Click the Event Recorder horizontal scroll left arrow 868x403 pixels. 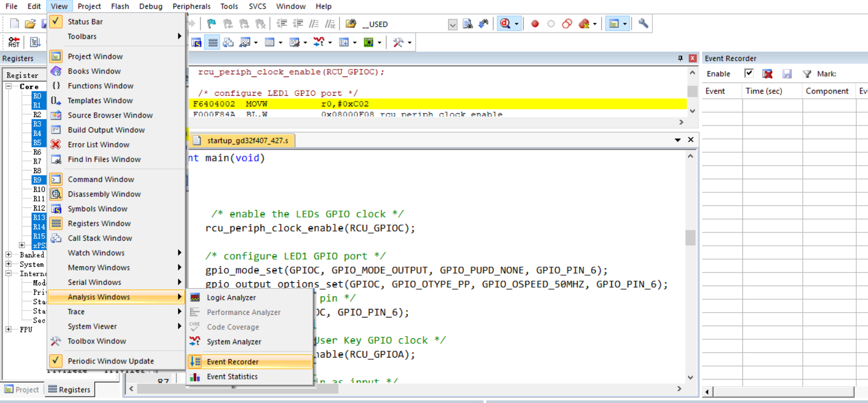pos(707,392)
